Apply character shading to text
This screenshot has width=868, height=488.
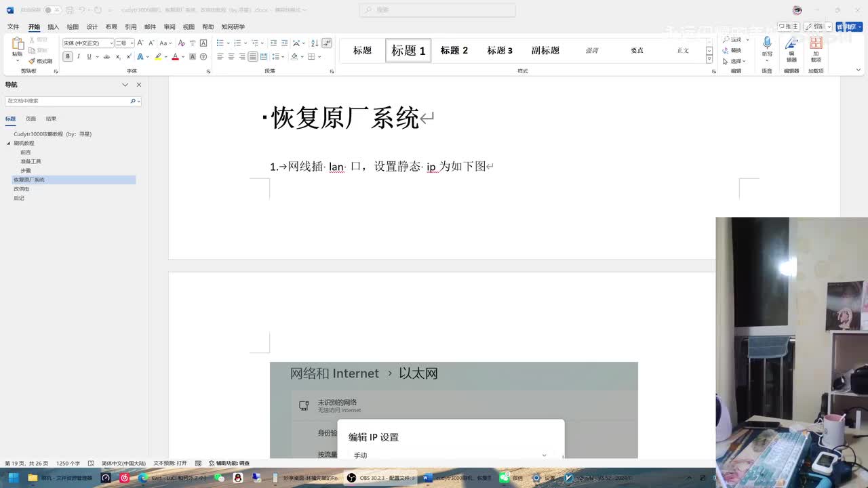point(192,57)
